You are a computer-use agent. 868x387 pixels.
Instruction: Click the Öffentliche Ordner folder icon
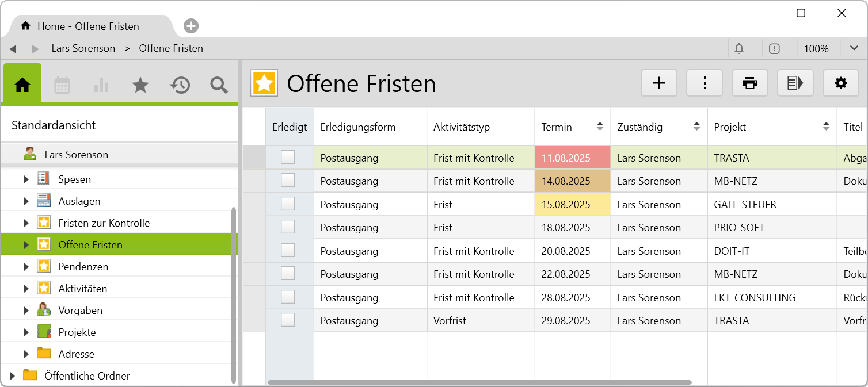(30, 375)
